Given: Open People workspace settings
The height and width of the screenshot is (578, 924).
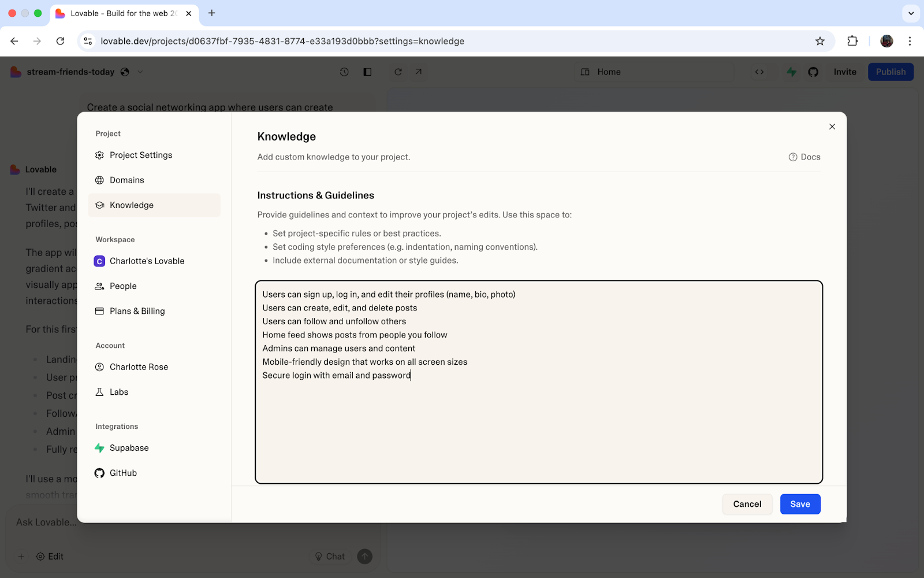Looking at the screenshot, I should pos(154,286).
